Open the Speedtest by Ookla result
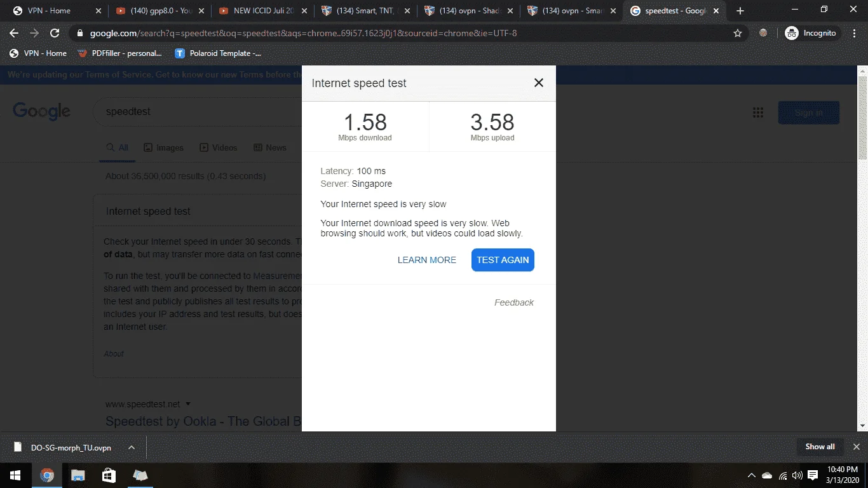The image size is (868, 488). click(x=203, y=421)
